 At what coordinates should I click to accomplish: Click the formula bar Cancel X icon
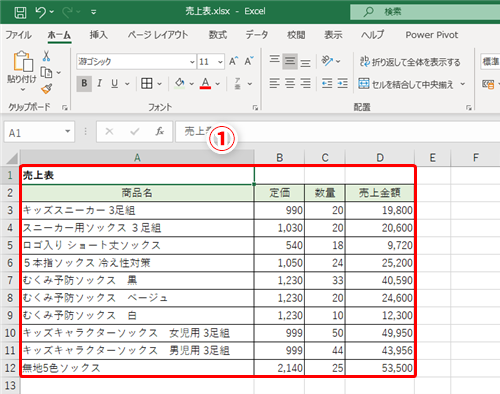pos(109,132)
